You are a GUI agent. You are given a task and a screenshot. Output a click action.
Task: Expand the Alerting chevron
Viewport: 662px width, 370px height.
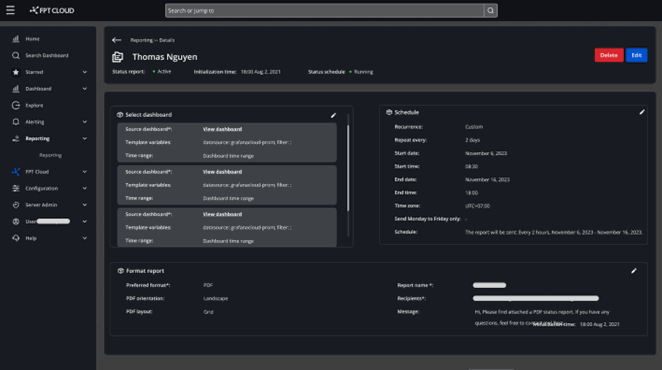click(85, 122)
